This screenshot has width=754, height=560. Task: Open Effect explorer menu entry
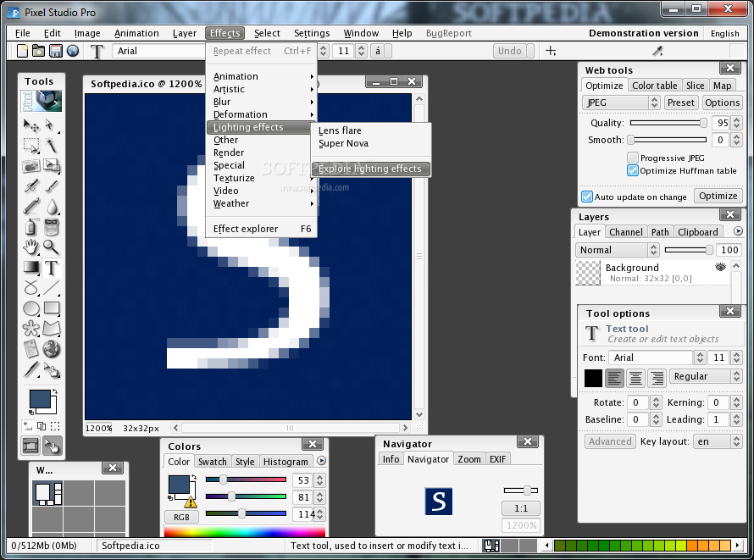(x=262, y=229)
